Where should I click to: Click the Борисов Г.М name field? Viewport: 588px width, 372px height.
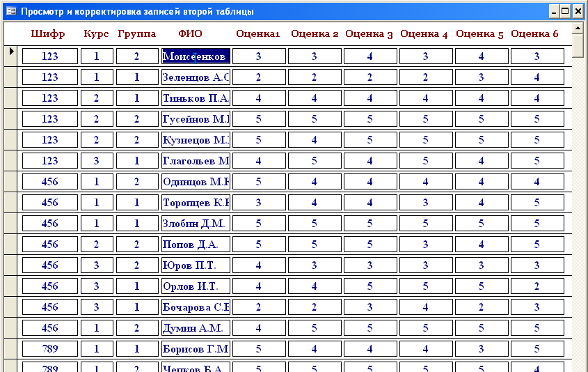coord(196,349)
